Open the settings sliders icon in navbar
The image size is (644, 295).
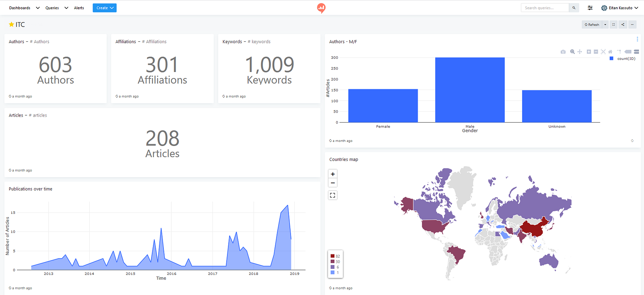pyautogui.click(x=590, y=8)
